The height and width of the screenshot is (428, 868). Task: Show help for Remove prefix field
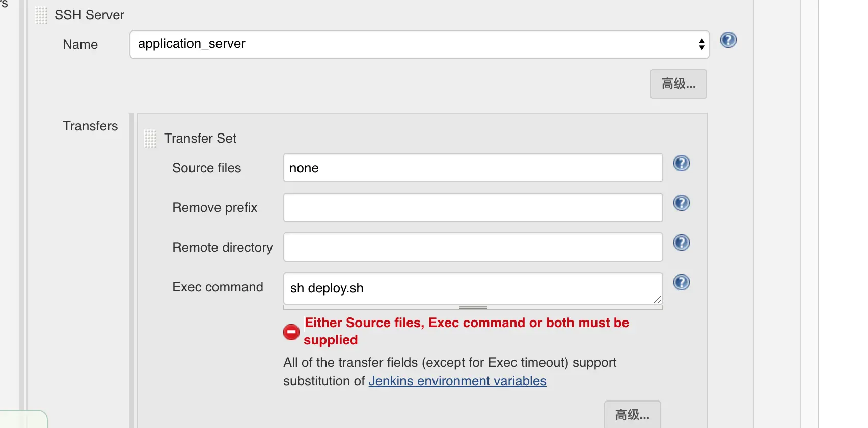tap(681, 203)
